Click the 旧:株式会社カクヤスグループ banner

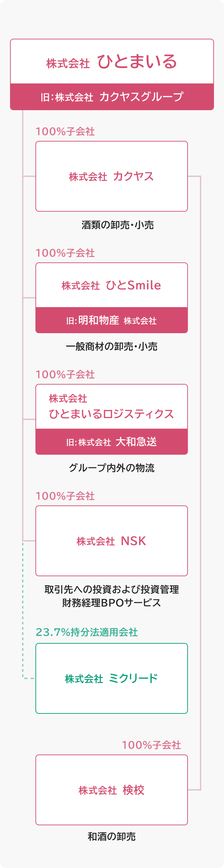point(112,97)
